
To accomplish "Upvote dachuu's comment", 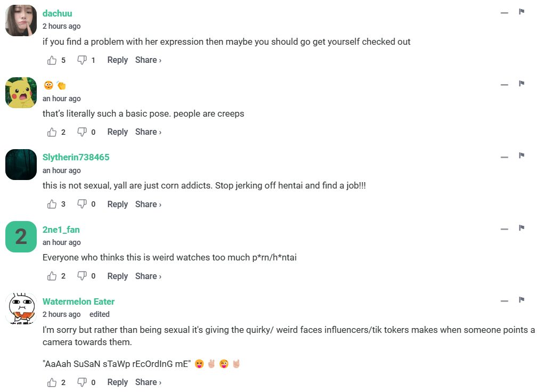I will point(52,60).
